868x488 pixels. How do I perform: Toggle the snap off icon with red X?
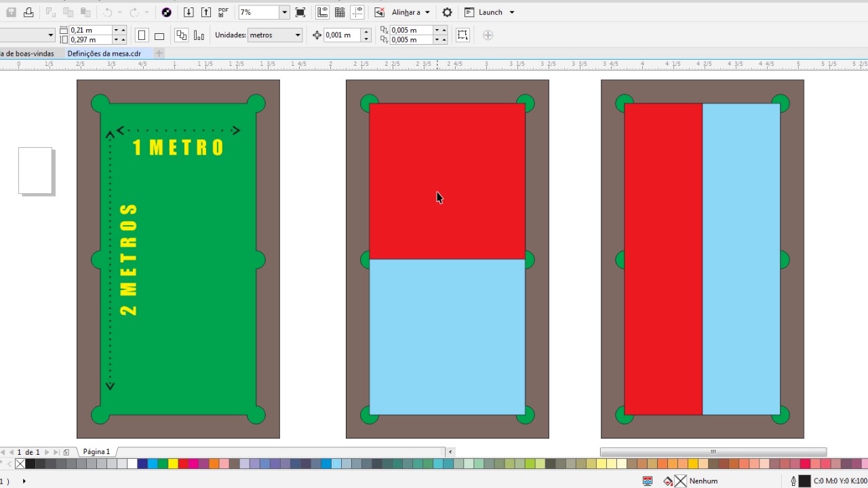tap(380, 12)
